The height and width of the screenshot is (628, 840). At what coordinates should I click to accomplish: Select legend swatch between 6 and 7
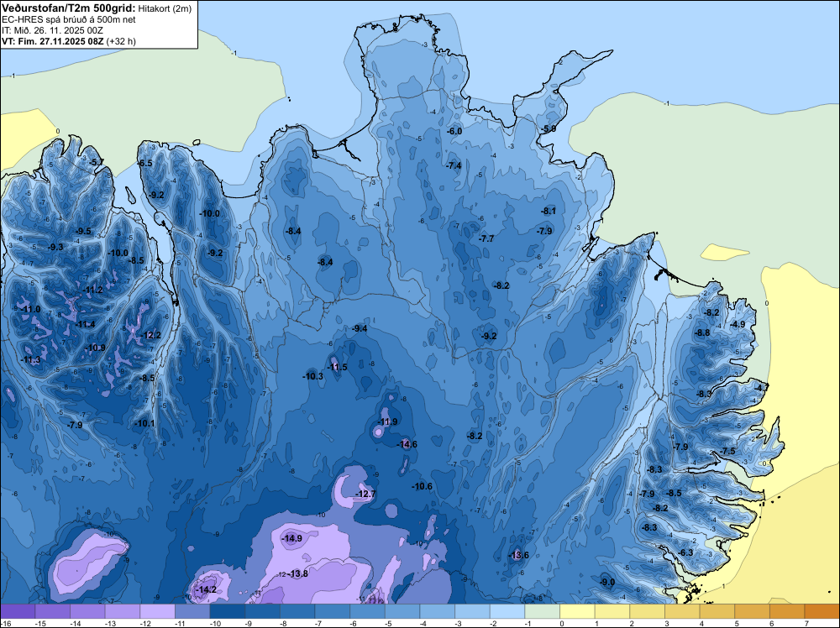pos(788,611)
